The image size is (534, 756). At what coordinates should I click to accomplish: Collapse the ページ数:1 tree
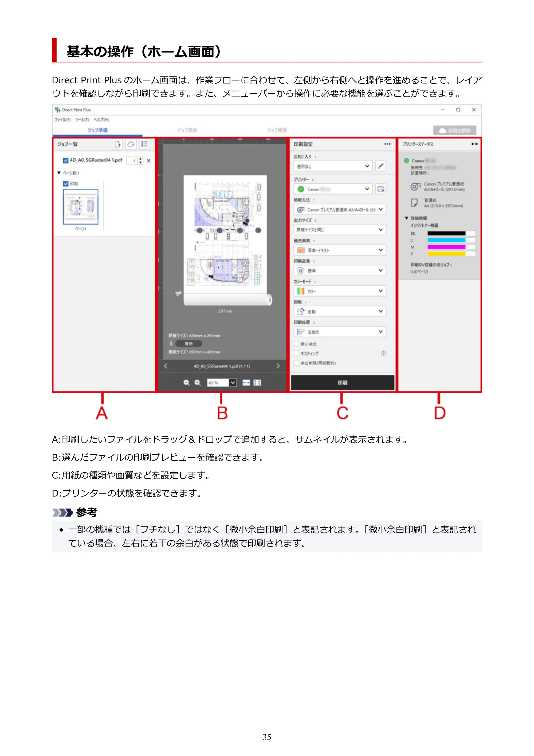[59, 173]
